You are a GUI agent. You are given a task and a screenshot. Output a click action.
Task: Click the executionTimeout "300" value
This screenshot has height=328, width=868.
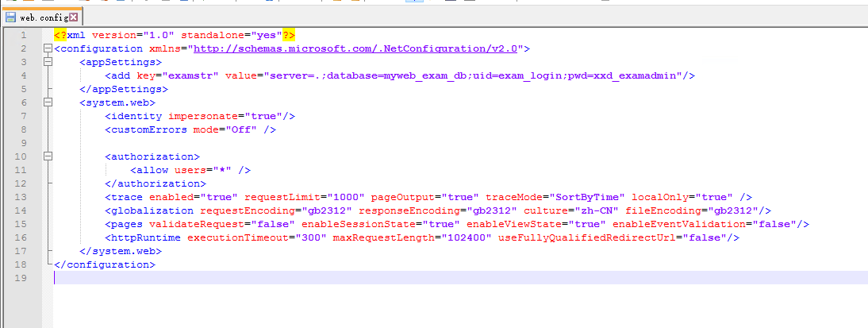click(310, 237)
